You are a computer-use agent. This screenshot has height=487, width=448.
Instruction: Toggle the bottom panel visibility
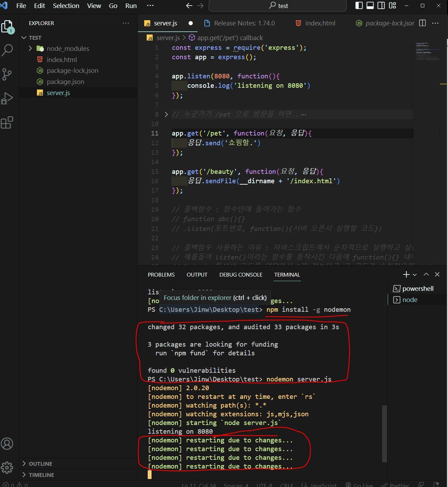[x=370, y=6]
